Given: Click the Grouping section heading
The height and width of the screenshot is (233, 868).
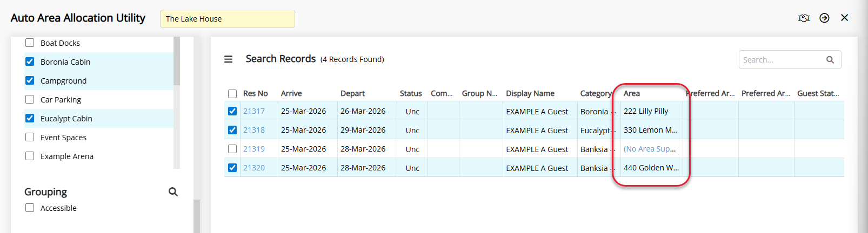Looking at the screenshot, I should [45, 192].
